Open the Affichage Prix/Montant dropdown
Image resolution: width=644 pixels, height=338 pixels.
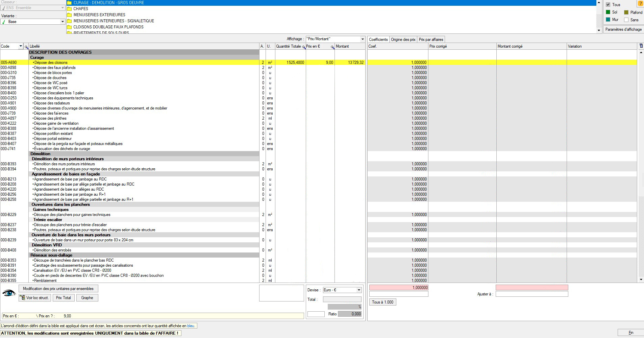click(x=363, y=39)
